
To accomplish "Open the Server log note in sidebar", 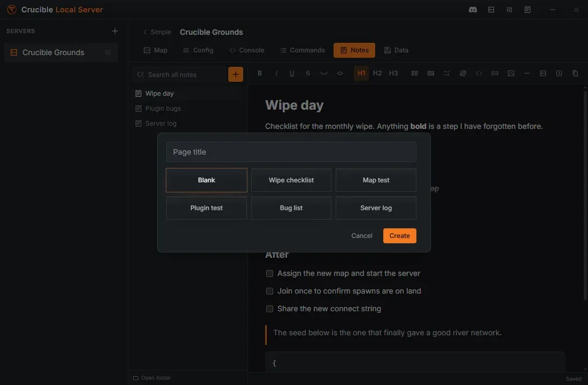I will click(x=187, y=124).
